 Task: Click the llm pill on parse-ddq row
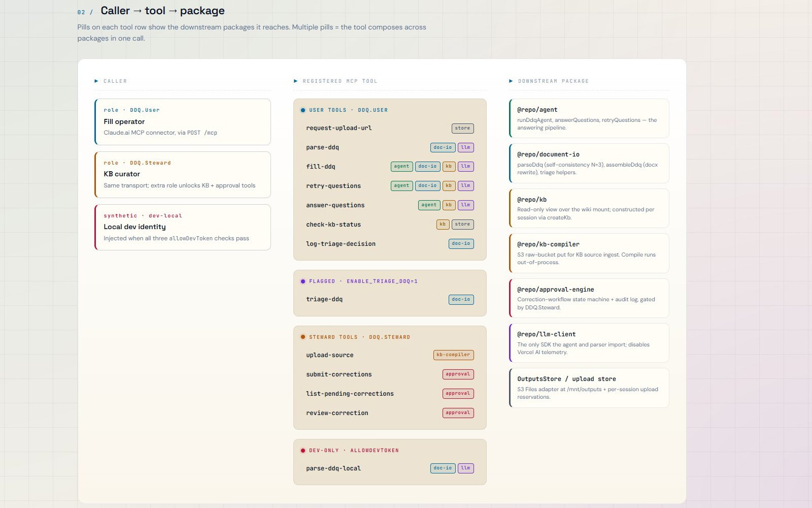tap(465, 148)
